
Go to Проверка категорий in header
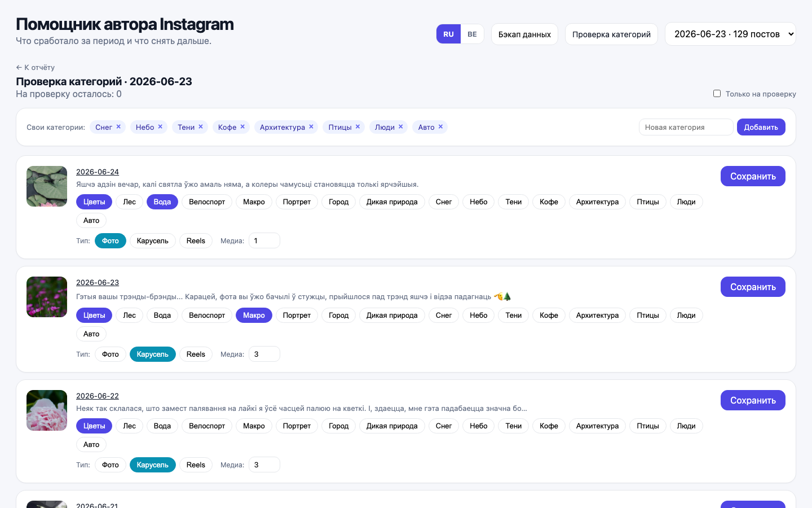pos(611,34)
